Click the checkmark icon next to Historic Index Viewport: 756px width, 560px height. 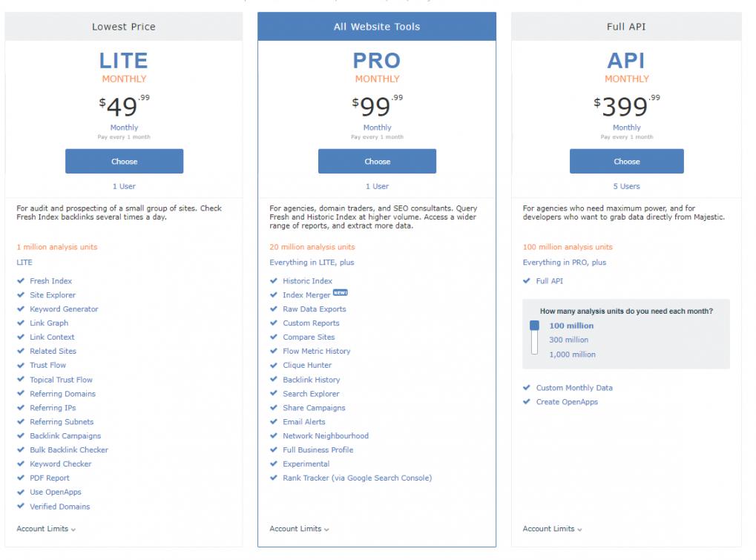click(273, 281)
